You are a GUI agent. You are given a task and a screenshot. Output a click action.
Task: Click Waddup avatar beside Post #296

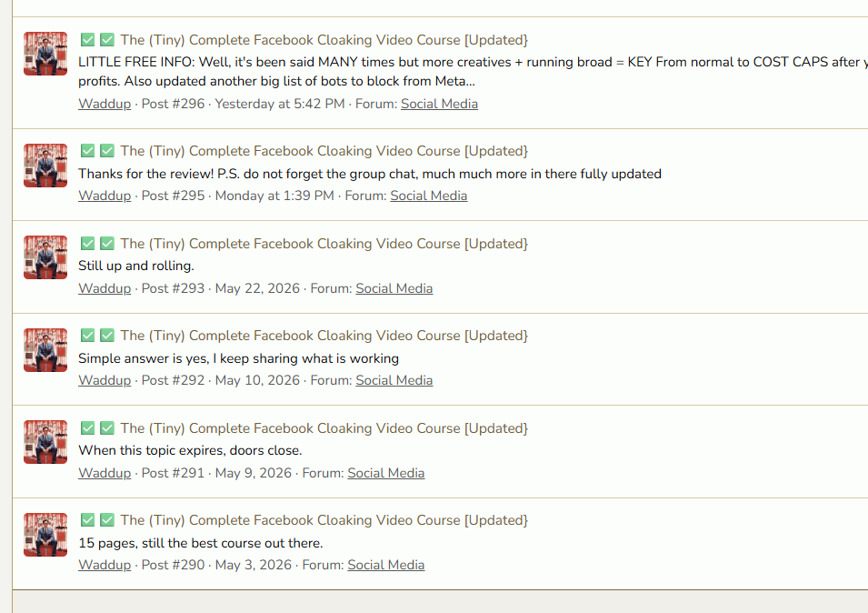coord(45,54)
